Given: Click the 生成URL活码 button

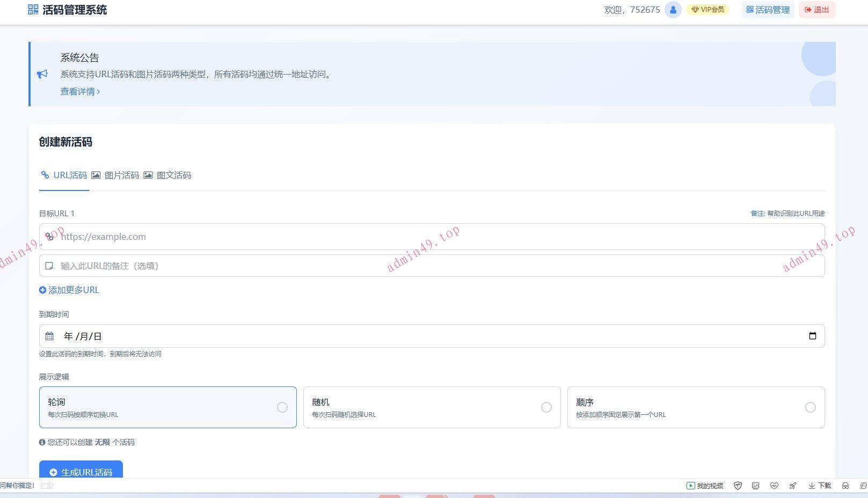Looking at the screenshot, I should click(81, 471).
